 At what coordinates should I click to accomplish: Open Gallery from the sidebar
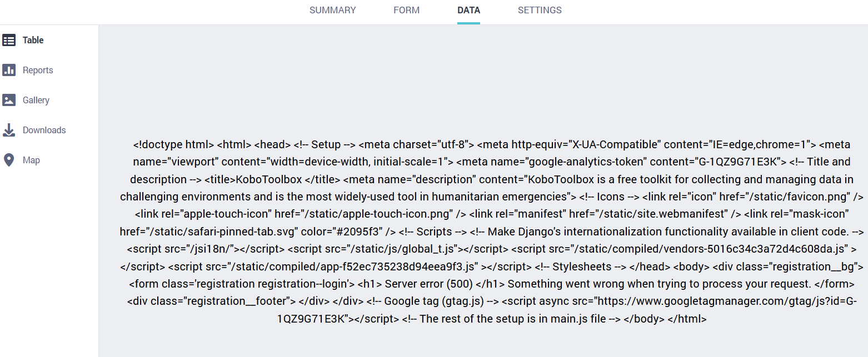click(x=36, y=100)
